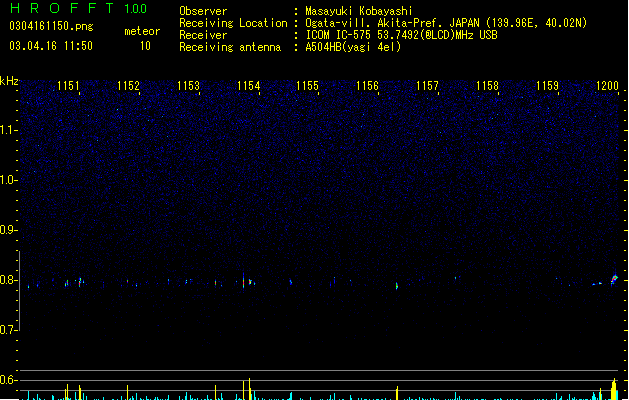
Task: Select the 0.6 frequency axis label
Action: tap(8, 380)
